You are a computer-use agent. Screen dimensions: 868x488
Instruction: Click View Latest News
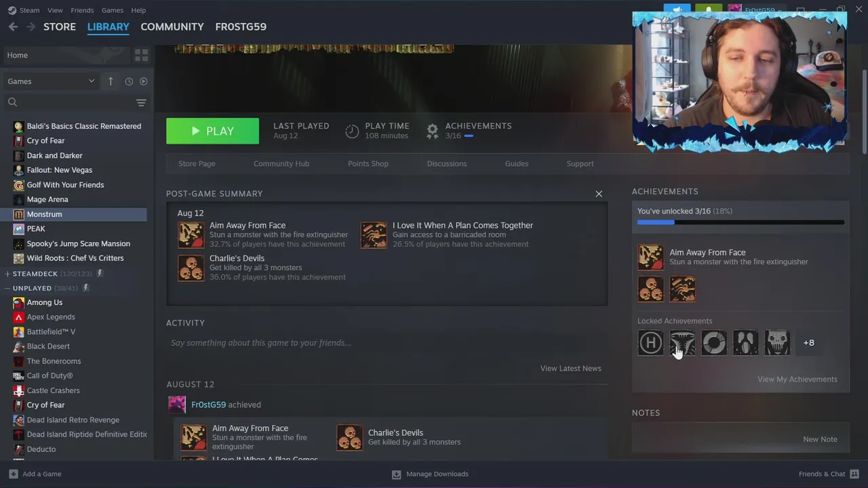pyautogui.click(x=571, y=368)
